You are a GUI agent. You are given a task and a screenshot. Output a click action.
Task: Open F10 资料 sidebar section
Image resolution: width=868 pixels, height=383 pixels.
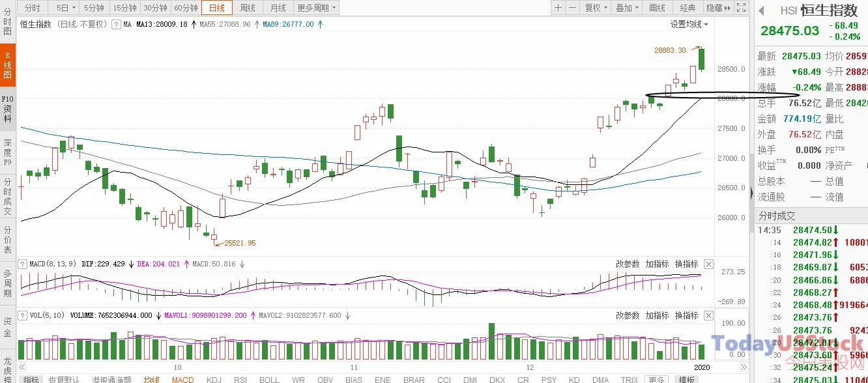pos(8,109)
